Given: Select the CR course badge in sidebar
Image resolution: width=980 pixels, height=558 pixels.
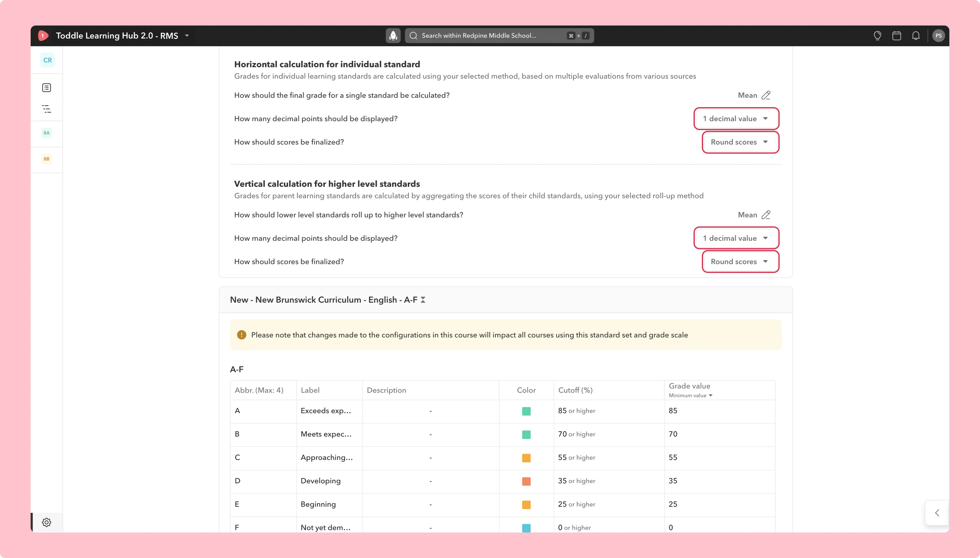Looking at the screenshot, I should tap(48, 60).
